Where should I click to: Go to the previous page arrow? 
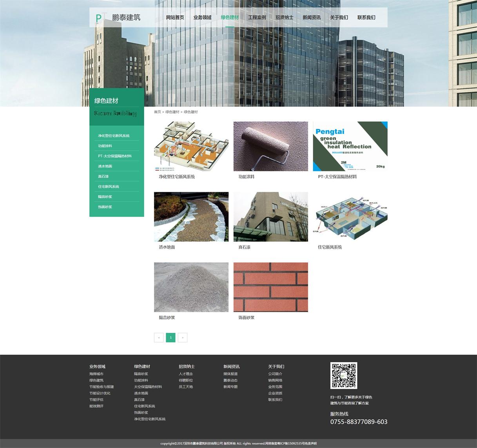(x=159, y=338)
